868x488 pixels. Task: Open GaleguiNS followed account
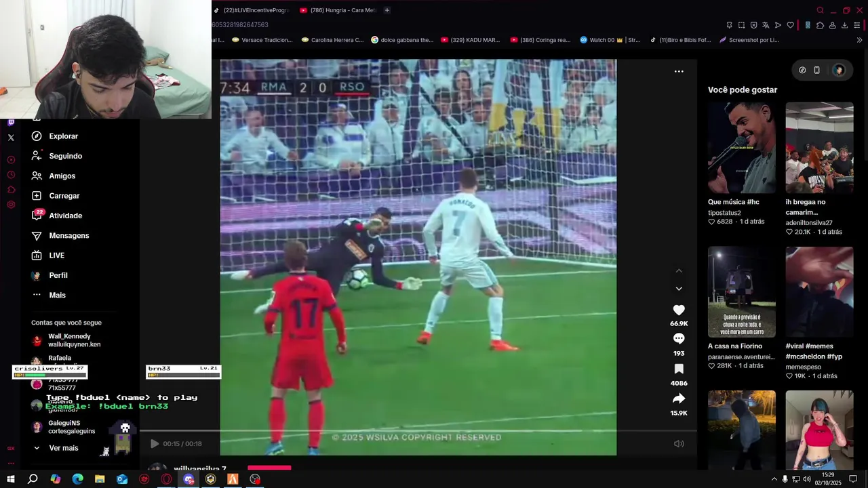click(64, 427)
